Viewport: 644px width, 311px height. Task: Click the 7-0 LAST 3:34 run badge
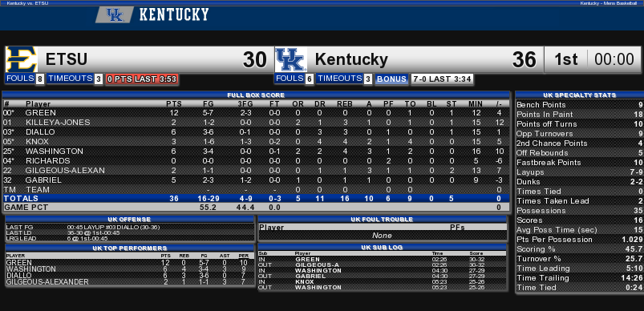tap(442, 79)
